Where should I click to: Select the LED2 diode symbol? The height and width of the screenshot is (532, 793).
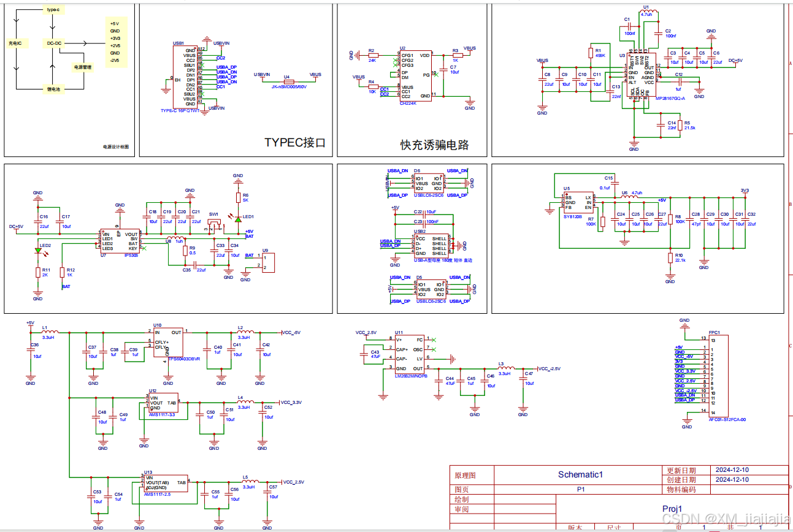[x=38, y=249]
